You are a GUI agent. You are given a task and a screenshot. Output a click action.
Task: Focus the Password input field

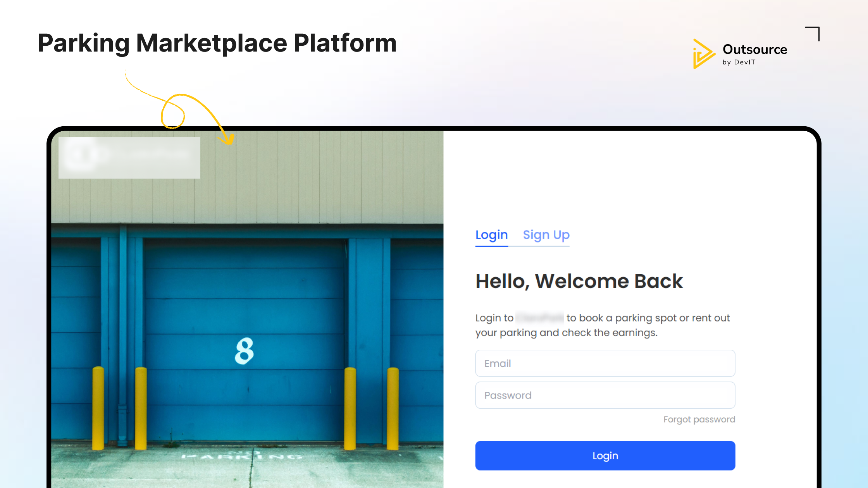605,395
